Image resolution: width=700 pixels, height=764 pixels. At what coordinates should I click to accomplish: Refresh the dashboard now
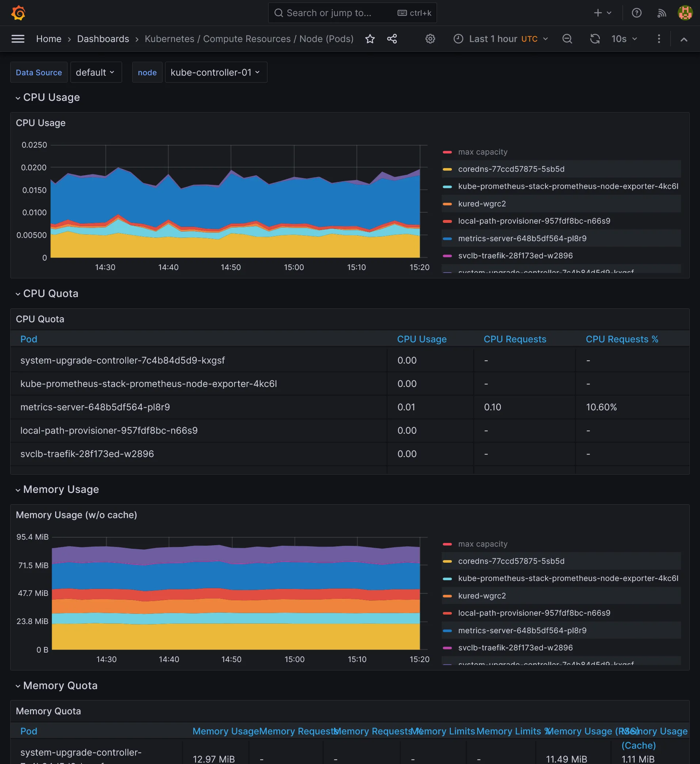595,39
